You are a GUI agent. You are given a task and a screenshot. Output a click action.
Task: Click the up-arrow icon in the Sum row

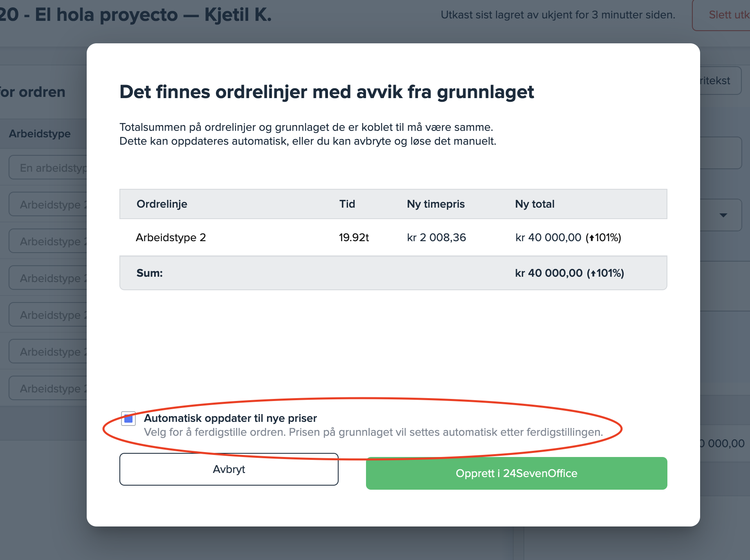(x=593, y=273)
